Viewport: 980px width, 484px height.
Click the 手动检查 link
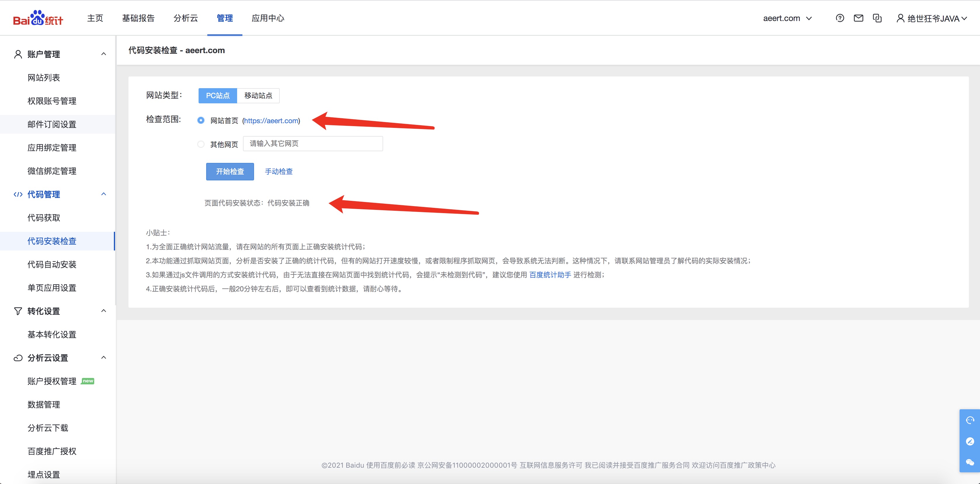(279, 171)
